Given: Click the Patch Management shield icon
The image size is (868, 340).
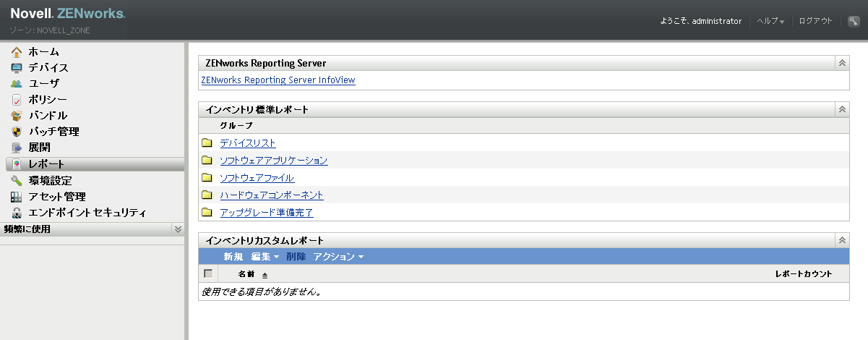Looking at the screenshot, I should (17, 132).
